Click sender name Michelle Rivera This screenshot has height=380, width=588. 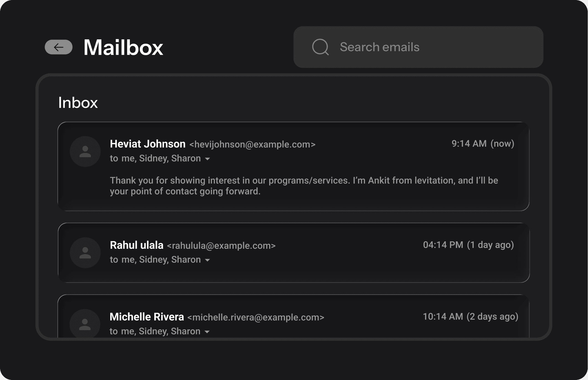[x=147, y=317]
